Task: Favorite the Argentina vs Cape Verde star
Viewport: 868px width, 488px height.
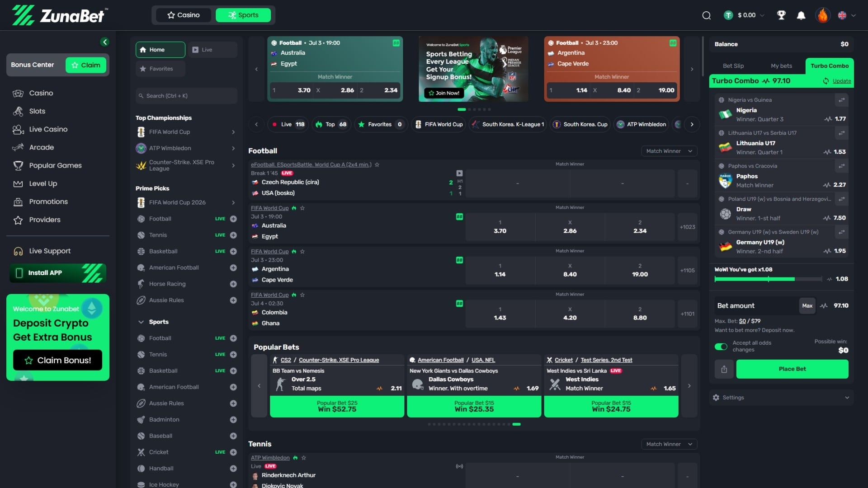Action: coord(302,252)
